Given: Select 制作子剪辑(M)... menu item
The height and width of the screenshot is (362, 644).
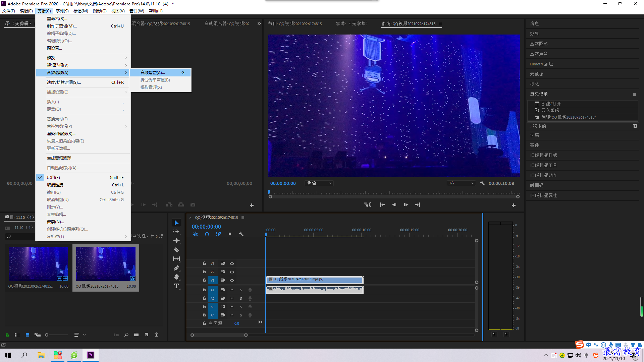Looking at the screenshot, I should (x=83, y=26).
